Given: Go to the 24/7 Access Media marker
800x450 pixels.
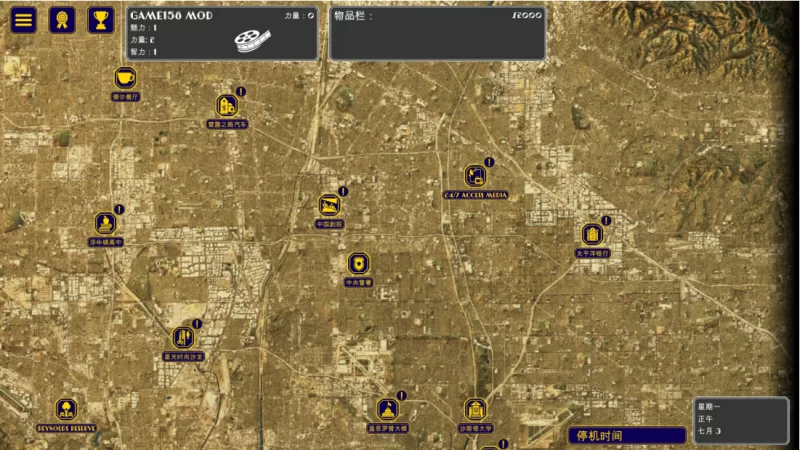Looking at the screenshot, I should (475, 176).
